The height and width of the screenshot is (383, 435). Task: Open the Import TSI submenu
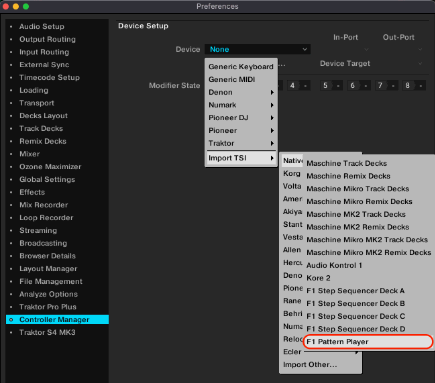(x=241, y=158)
